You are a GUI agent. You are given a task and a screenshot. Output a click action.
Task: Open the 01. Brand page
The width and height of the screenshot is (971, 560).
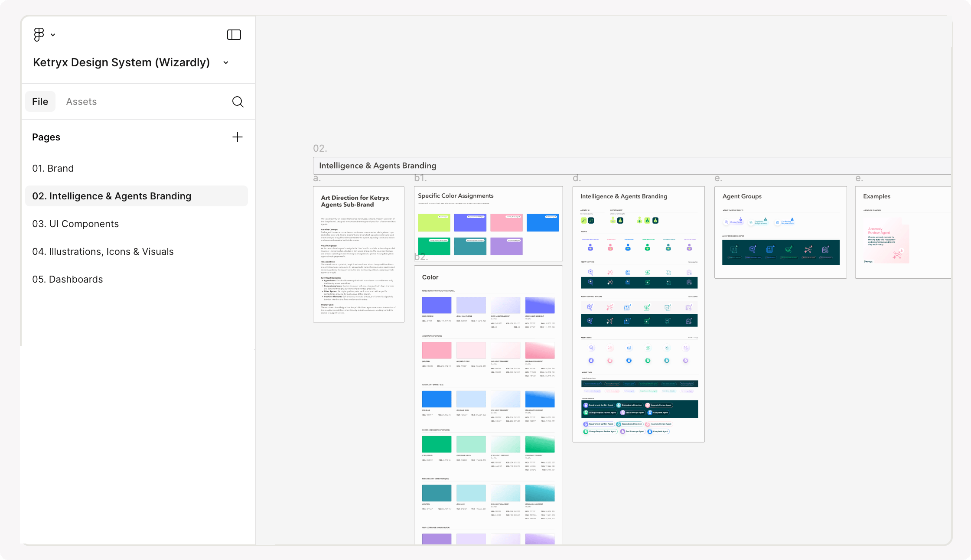53,169
